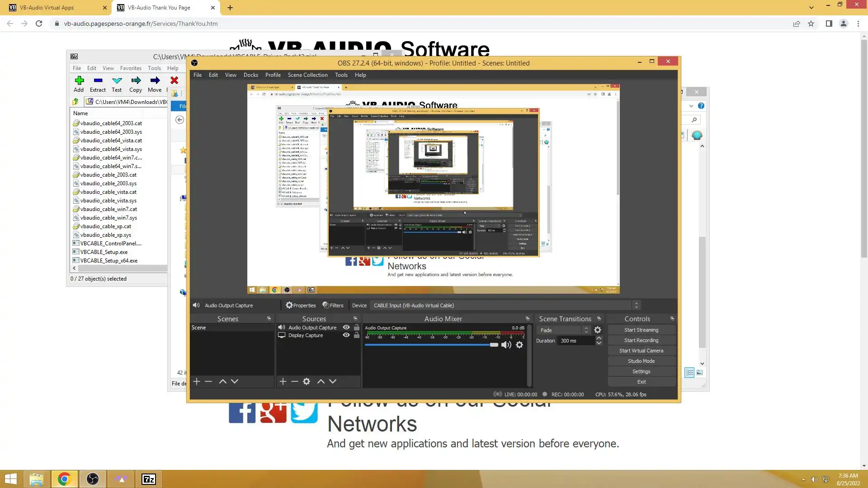868x488 pixels.
Task: Expand the Device CABLE Input dropdown
Action: click(x=636, y=305)
